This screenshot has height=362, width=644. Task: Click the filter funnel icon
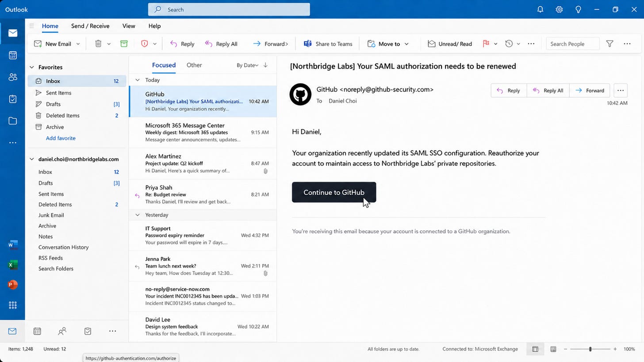click(x=609, y=44)
